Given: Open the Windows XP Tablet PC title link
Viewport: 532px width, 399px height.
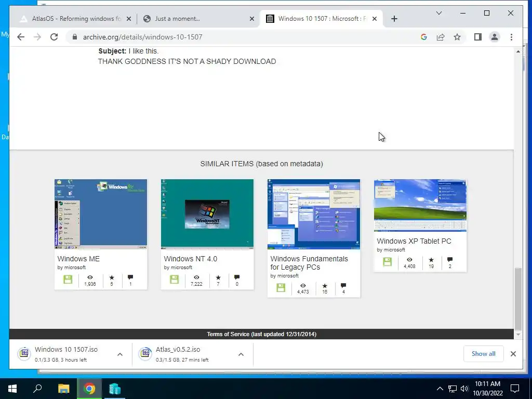Looking at the screenshot, I should click(414, 241).
